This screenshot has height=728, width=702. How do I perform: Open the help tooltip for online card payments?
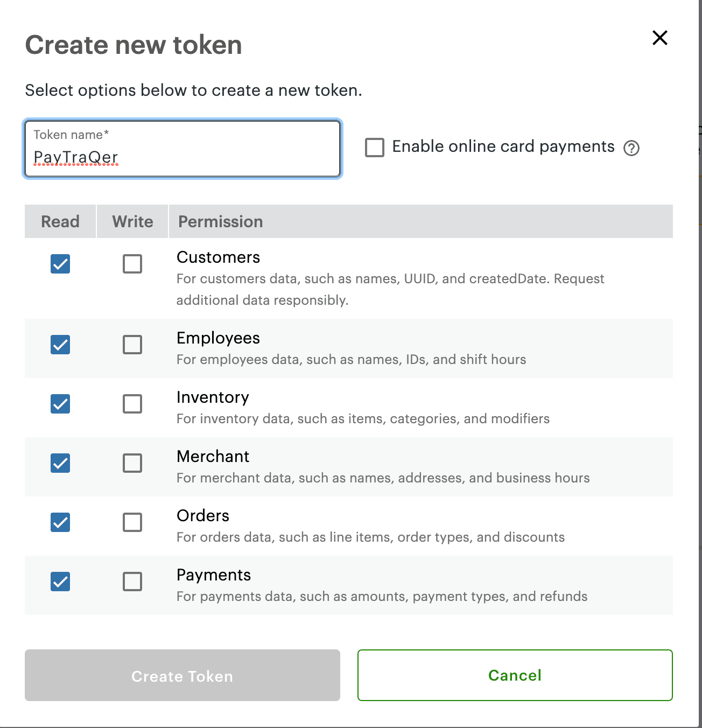[633, 148]
